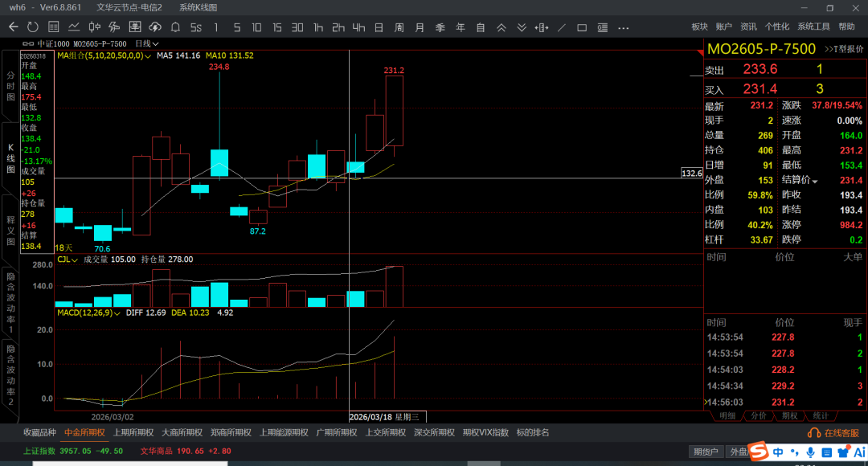Click the 在线客服 headset link
The width and height of the screenshot is (868, 466).
[833, 433]
